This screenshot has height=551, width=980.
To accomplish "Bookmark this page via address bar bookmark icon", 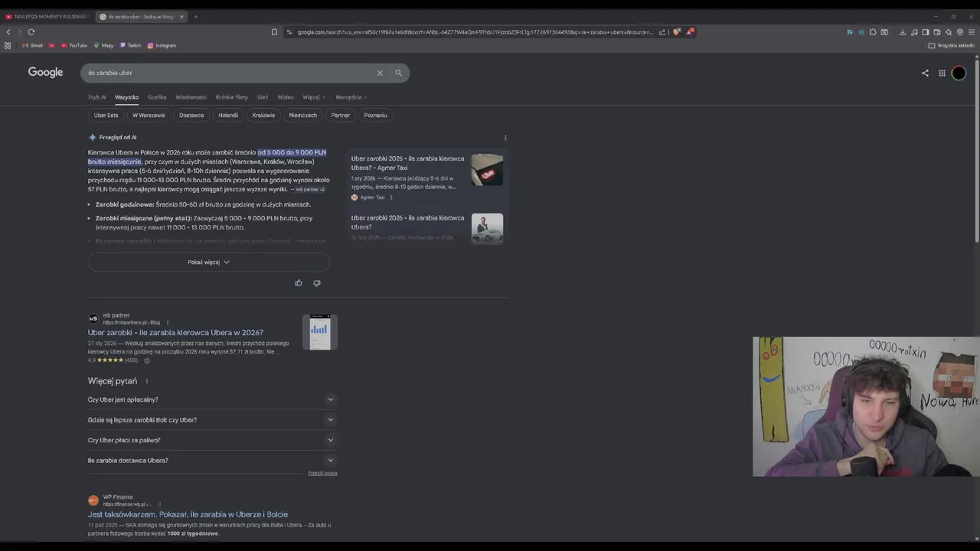I will click(274, 32).
